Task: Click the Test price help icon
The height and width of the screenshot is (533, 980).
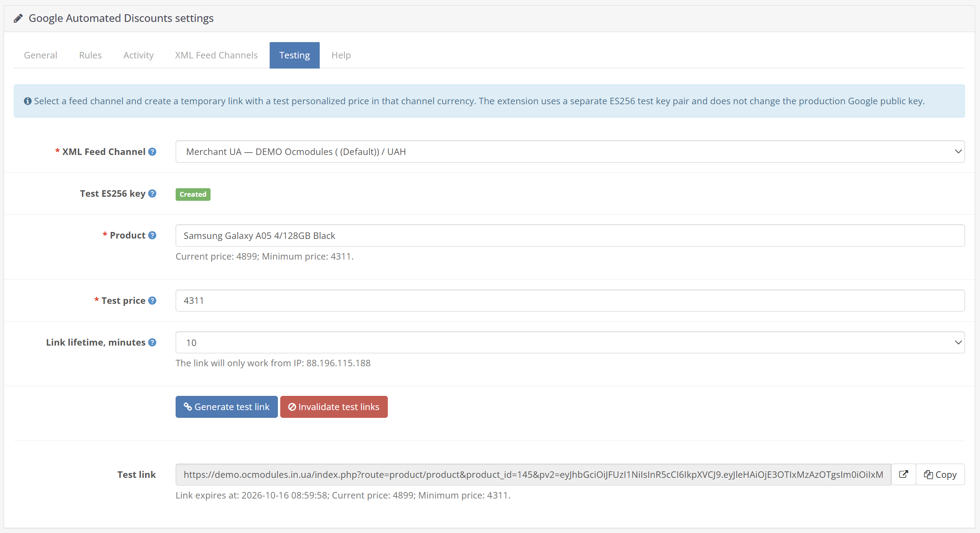Action: click(152, 301)
